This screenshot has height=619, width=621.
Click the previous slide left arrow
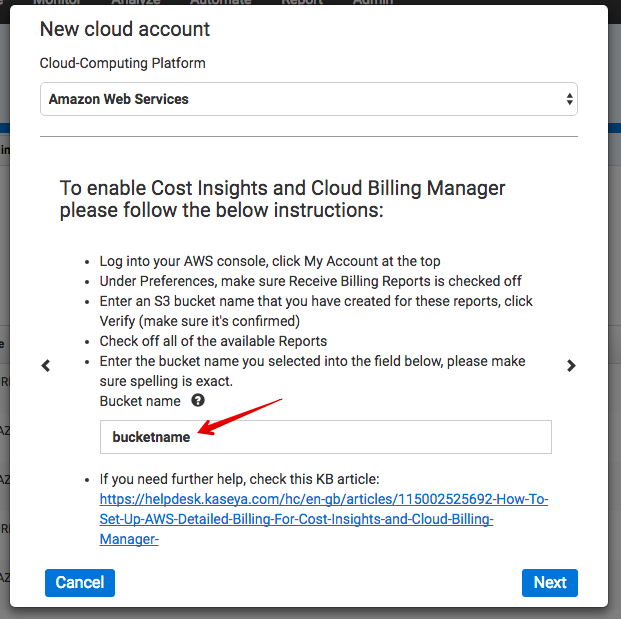coord(46,365)
